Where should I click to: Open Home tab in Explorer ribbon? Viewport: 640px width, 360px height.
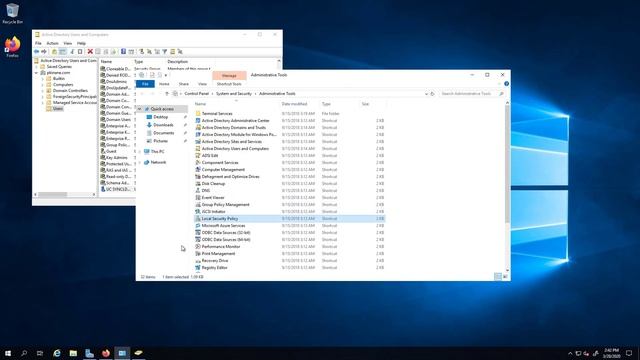tap(164, 84)
